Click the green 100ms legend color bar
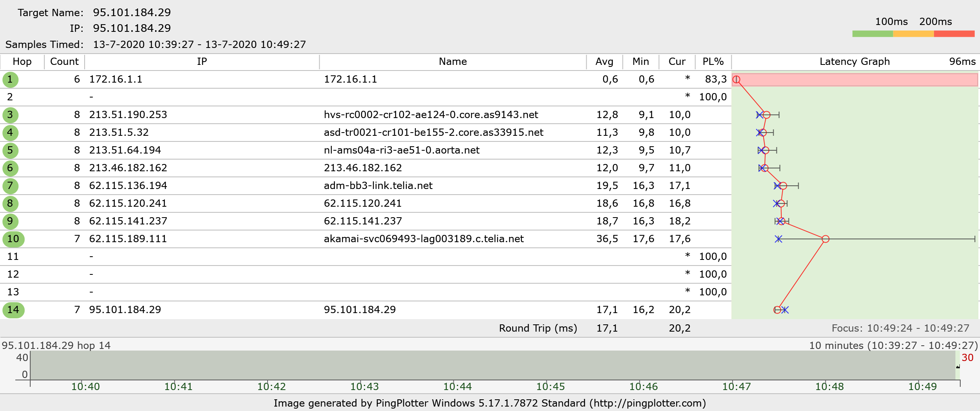Screen dimensions: 980x411 click(872, 34)
